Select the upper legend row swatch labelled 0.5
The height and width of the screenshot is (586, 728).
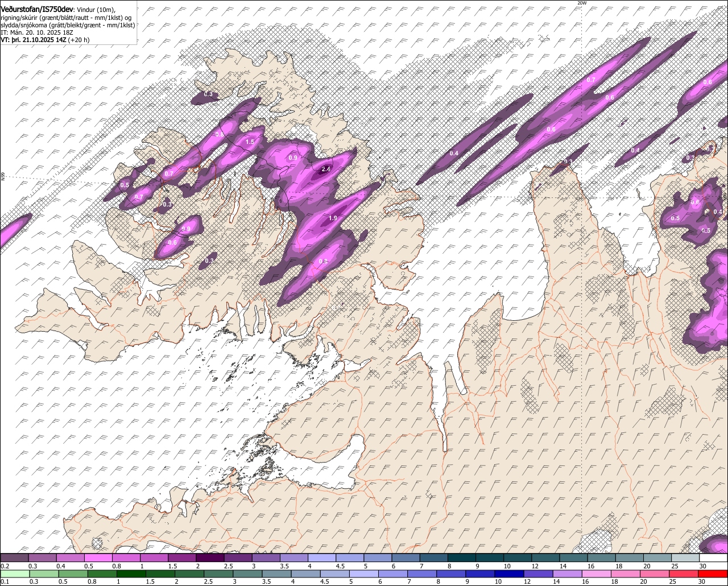point(98,558)
